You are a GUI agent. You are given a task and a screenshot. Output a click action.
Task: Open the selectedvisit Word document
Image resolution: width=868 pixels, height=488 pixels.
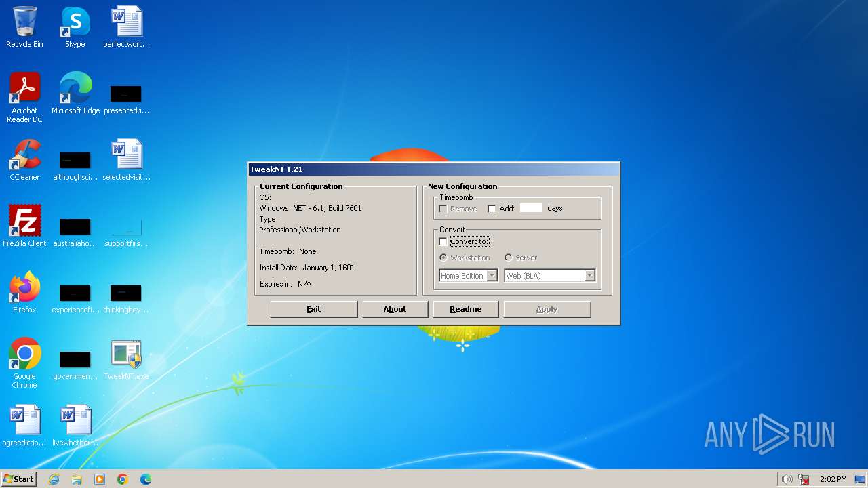coord(126,160)
